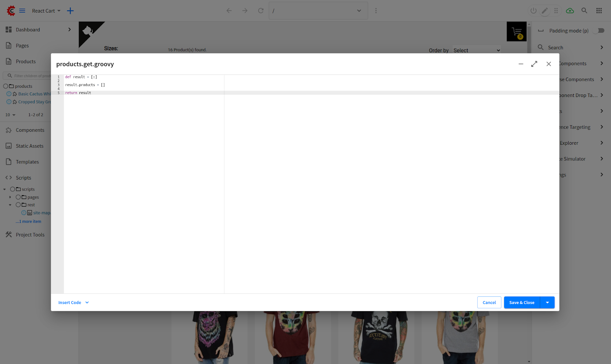Click the Save & Close button
Image resolution: width=611 pixels, height=364 pixels.
[x=522, y=303]
